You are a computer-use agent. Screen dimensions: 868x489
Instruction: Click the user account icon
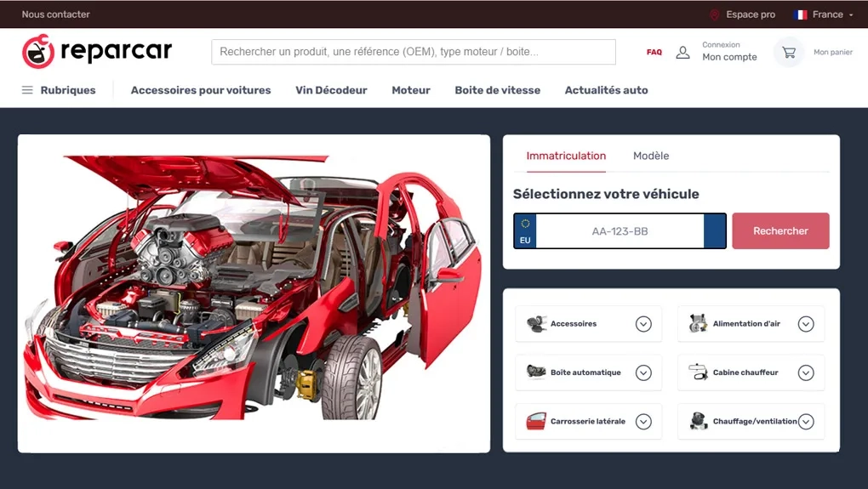tap(682, 52)
